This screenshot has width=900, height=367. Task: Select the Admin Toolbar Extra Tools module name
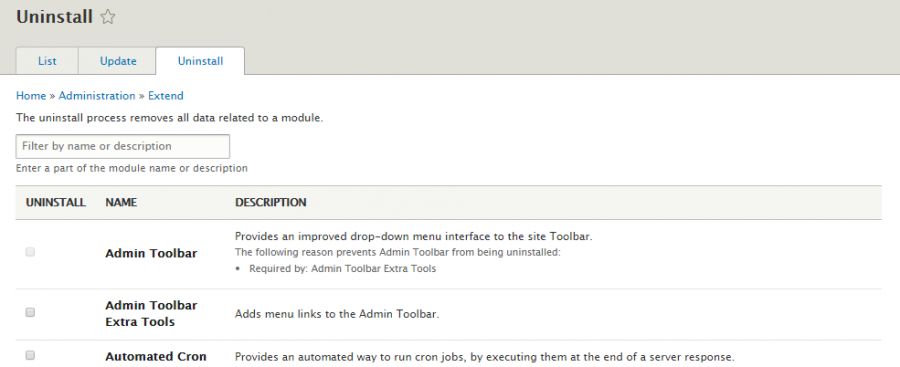point(152,314)
